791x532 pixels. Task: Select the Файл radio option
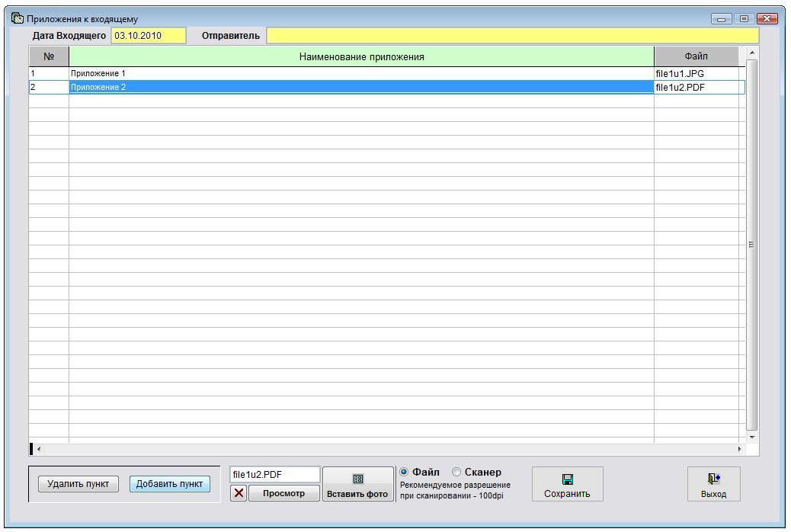404,472
